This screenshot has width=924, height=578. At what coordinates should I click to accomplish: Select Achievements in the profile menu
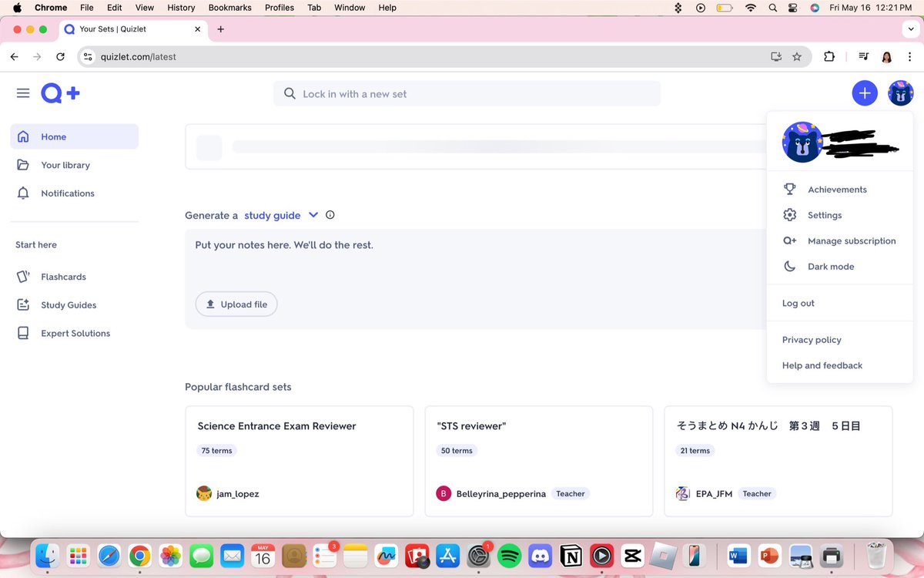point(839,190)
